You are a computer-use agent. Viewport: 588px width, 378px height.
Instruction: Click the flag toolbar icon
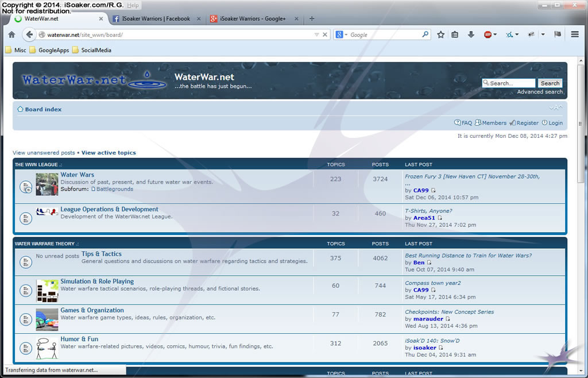coord(558,34)
